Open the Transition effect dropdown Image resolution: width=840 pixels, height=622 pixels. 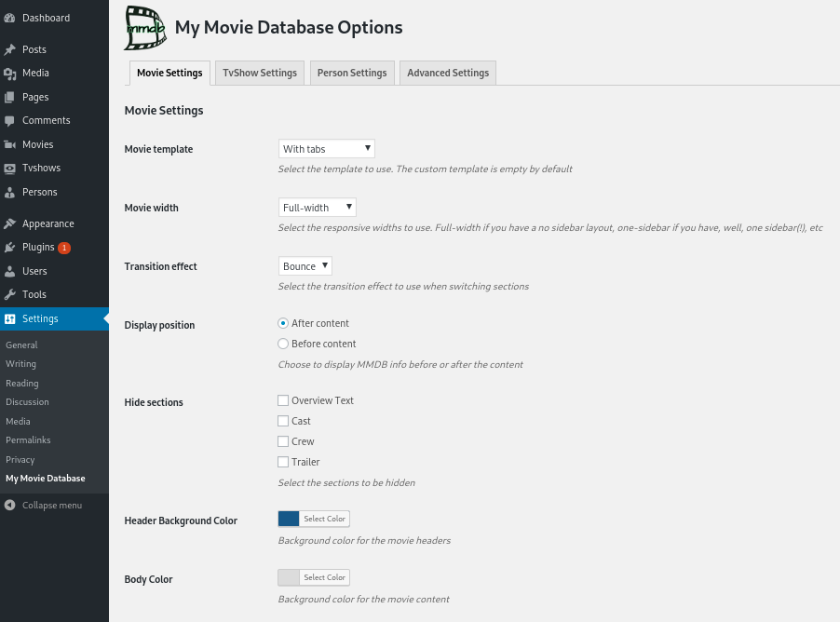[305, 266]
